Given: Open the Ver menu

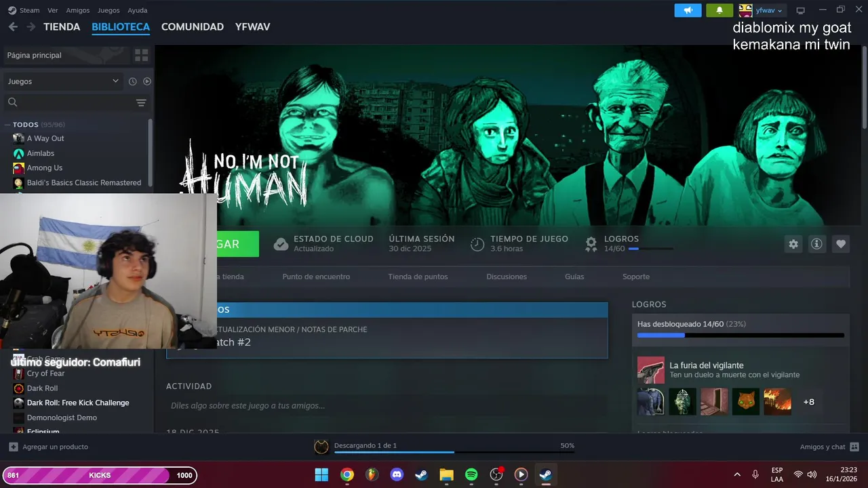Looking at the screenshot, I should coord(53,10).
